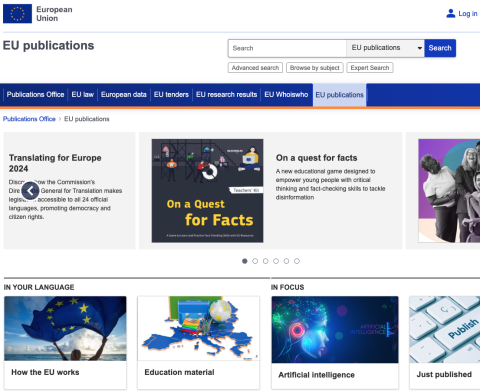
Task: Open the How the EU works image
Action: click(x=65, y=328)
